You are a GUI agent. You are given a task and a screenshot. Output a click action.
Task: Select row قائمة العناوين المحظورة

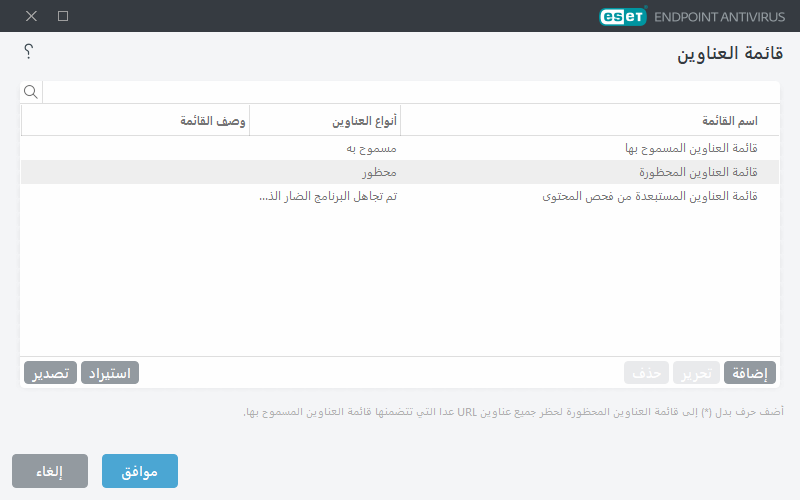tap(400, 172)
